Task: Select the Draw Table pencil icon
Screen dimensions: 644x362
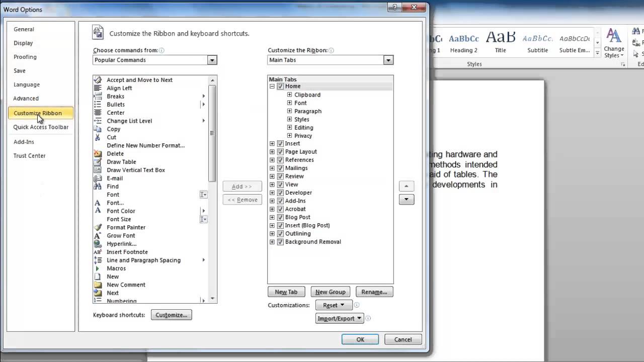Action: 98,162
